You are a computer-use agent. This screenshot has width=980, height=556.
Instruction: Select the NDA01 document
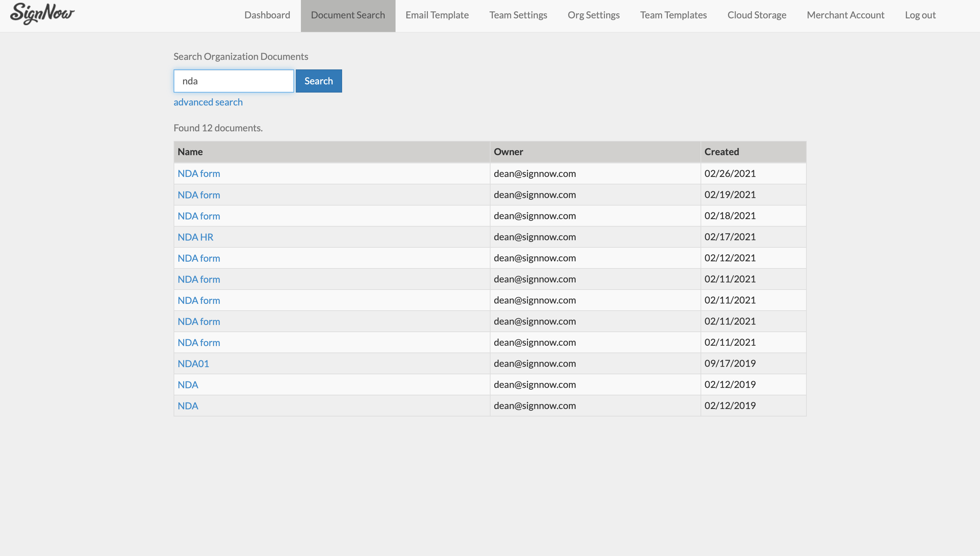[193, 363]
